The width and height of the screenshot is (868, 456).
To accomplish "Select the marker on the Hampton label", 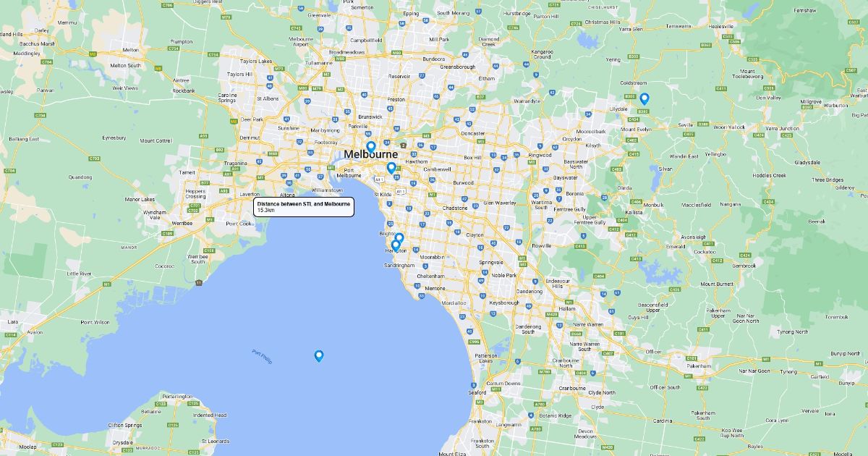I will (396, 245).
